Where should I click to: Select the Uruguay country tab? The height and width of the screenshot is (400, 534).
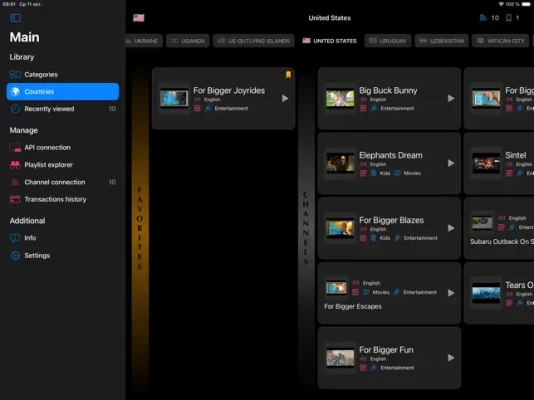(388, 41)
